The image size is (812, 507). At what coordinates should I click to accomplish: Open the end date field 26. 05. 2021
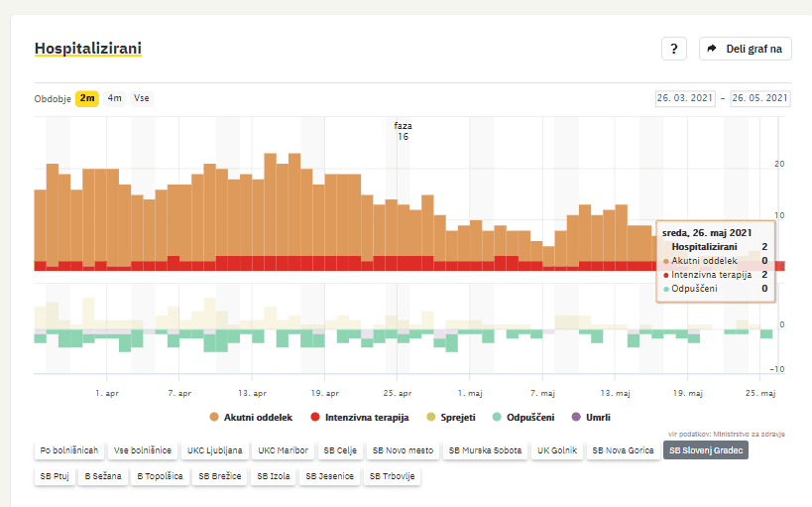[760, 98]
